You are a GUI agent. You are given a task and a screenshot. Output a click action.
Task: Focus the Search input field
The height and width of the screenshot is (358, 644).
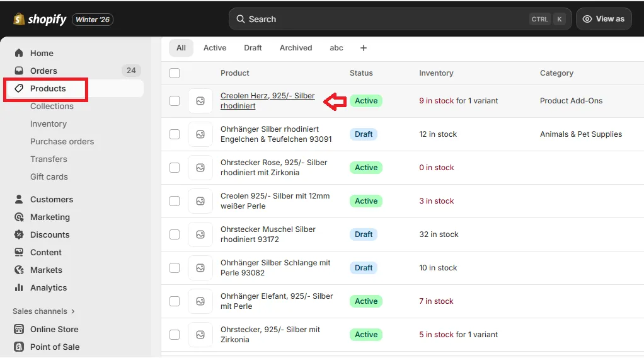coord(400,19)
